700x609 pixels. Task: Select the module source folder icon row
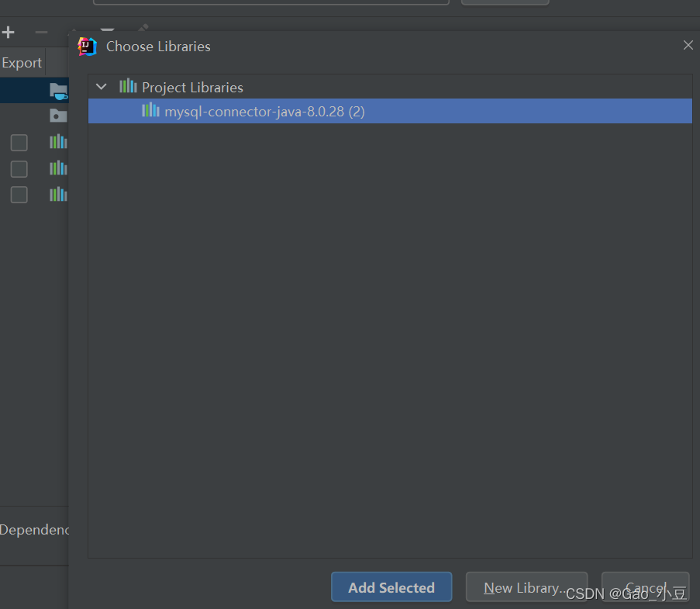tap(58, 116)
